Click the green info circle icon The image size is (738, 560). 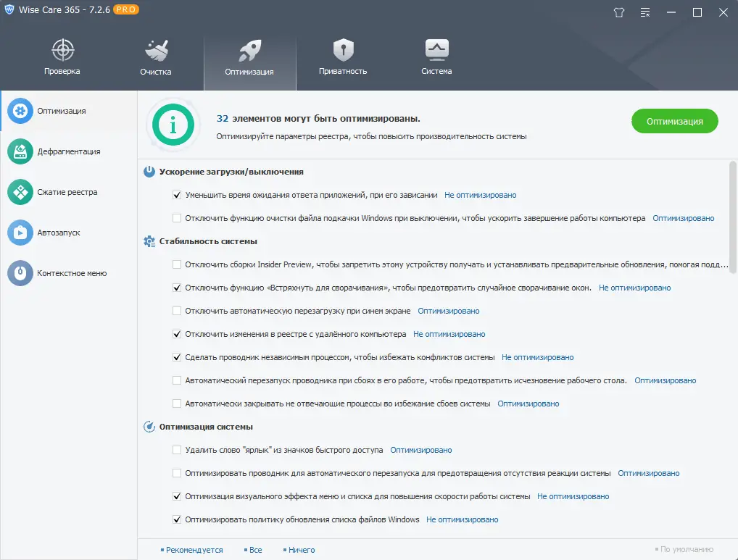[x=173, y=125]
